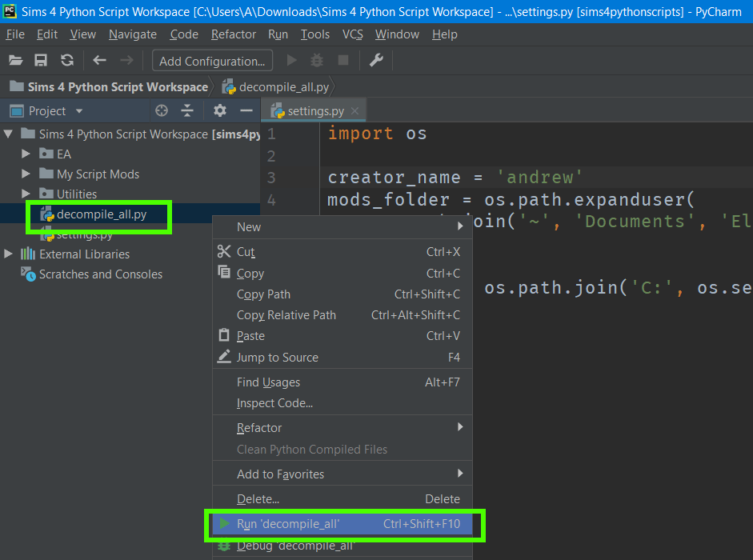Open the Tools menu
753x560 pixels.
tap(315, 34)
